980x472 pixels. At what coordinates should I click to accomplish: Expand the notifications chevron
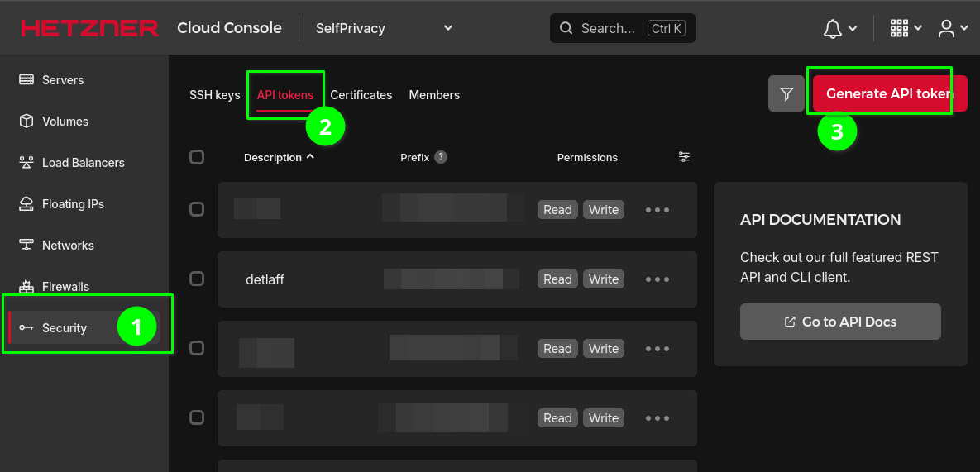pyautogui.click(x=853, y=28)
